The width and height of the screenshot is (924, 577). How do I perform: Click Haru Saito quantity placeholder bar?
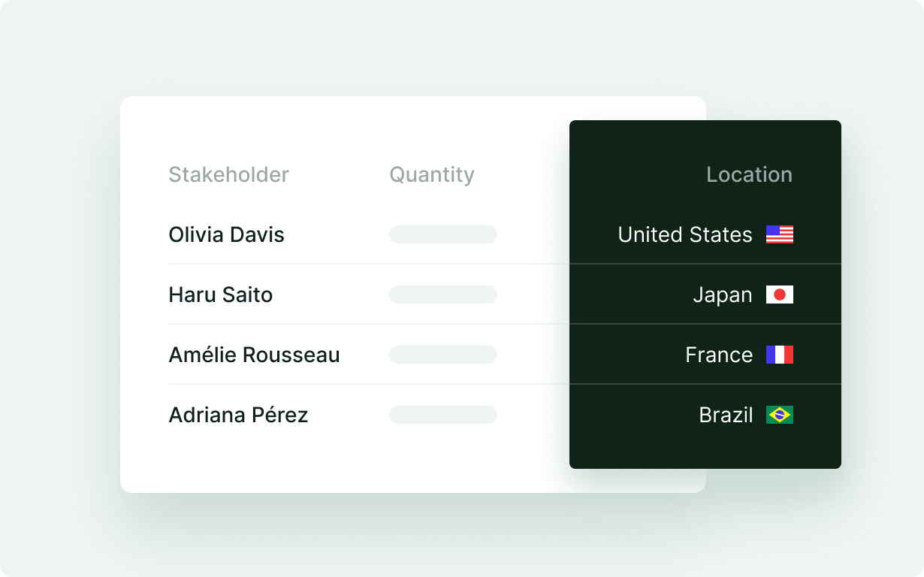click(x=443, y=295)
